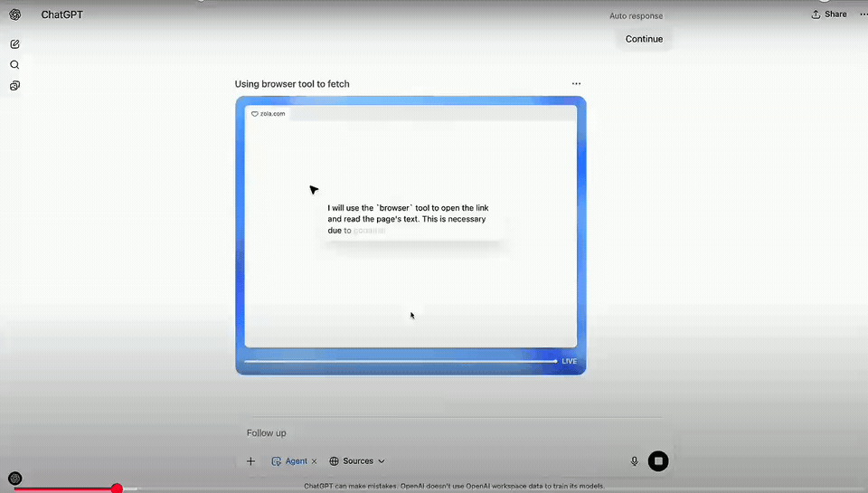Click the plus attachment icon
Screen dimensions: 868x493
coord(250,460)
